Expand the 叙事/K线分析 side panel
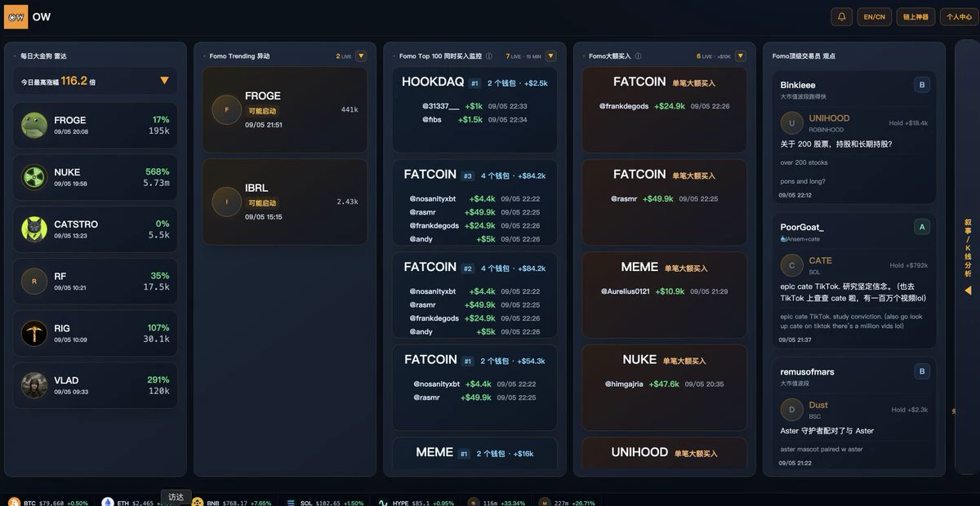Screen dimensions: 980x506 coord(968,257)
